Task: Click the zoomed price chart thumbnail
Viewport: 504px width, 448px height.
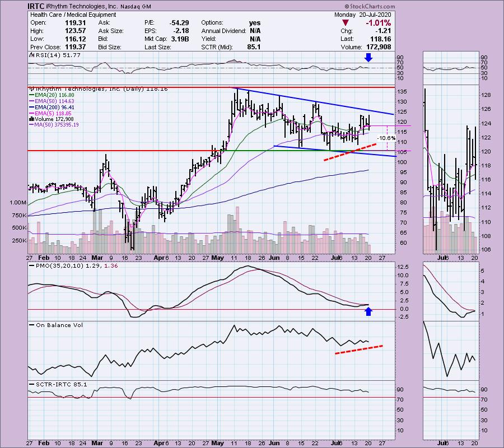Action: [451, 170]
